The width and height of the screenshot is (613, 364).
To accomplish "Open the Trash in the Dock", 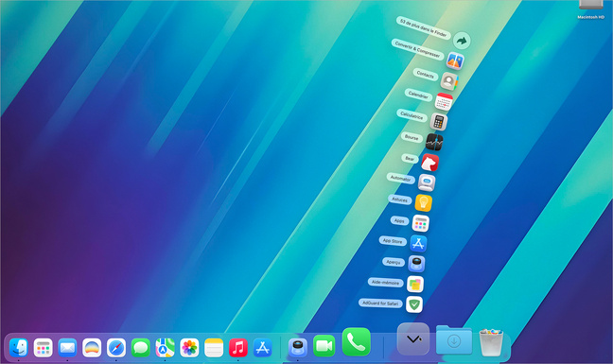I will 491,342.
